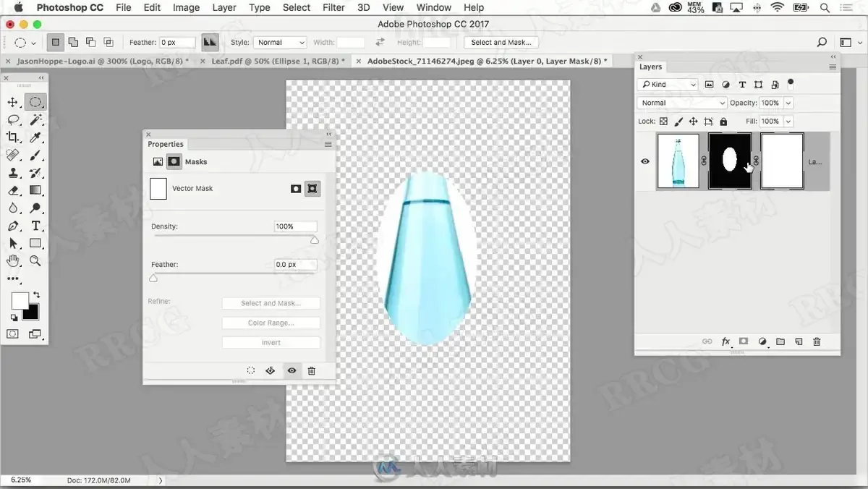The image size is (868, 489).
Task: Open the Normal blend mode dropdown
Action: coord(682,103)
